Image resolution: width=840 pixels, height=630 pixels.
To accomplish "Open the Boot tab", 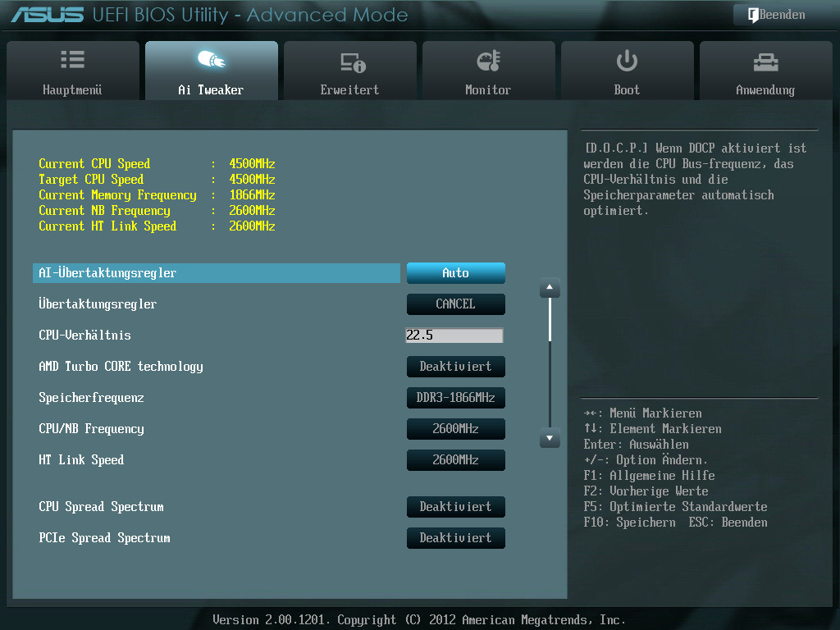I will point(628,71).
